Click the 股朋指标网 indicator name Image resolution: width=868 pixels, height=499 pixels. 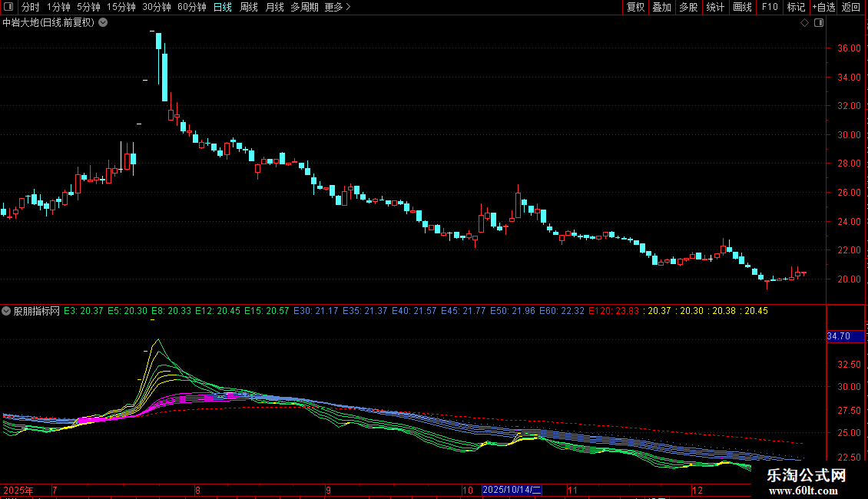click(x=37, y=311)
